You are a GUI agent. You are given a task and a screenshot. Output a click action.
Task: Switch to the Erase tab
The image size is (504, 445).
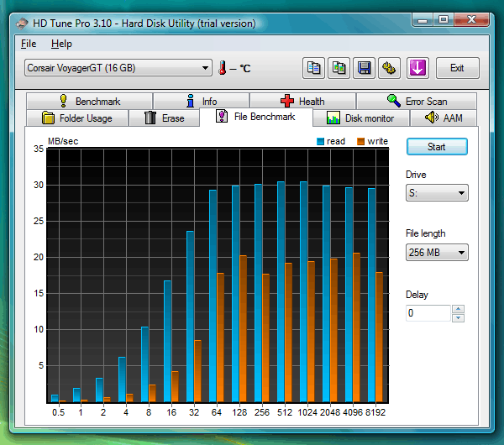[x=164, y=118]
